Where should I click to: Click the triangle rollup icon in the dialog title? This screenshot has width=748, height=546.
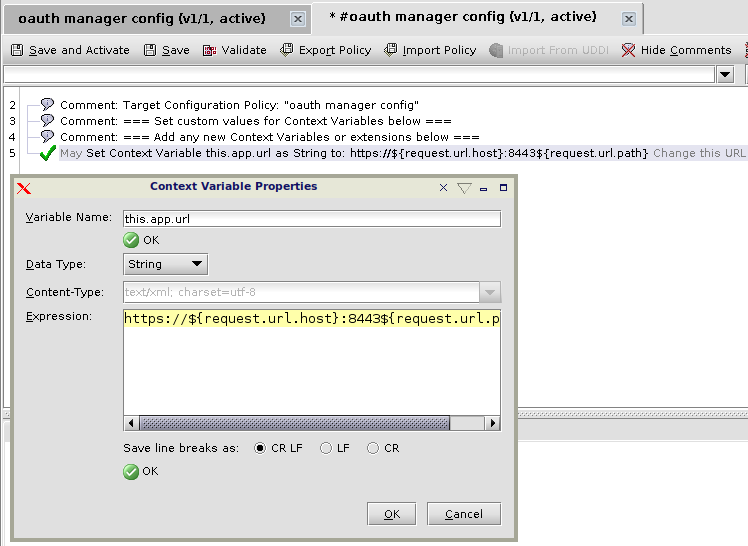tap(464, 188)
